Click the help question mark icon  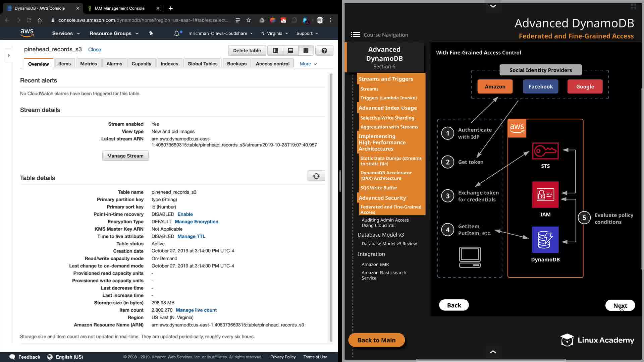(324, 51)
